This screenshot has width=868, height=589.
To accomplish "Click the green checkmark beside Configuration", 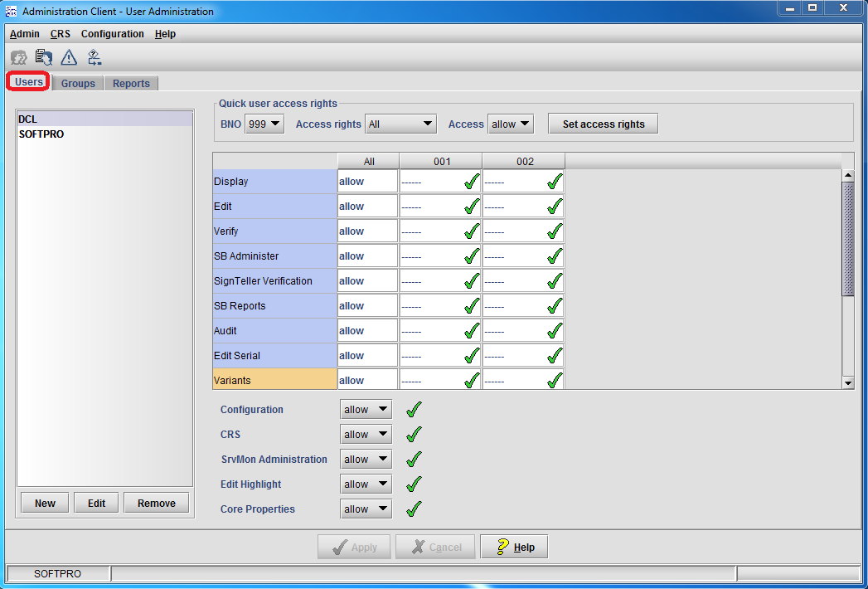I will pos(414,409).
